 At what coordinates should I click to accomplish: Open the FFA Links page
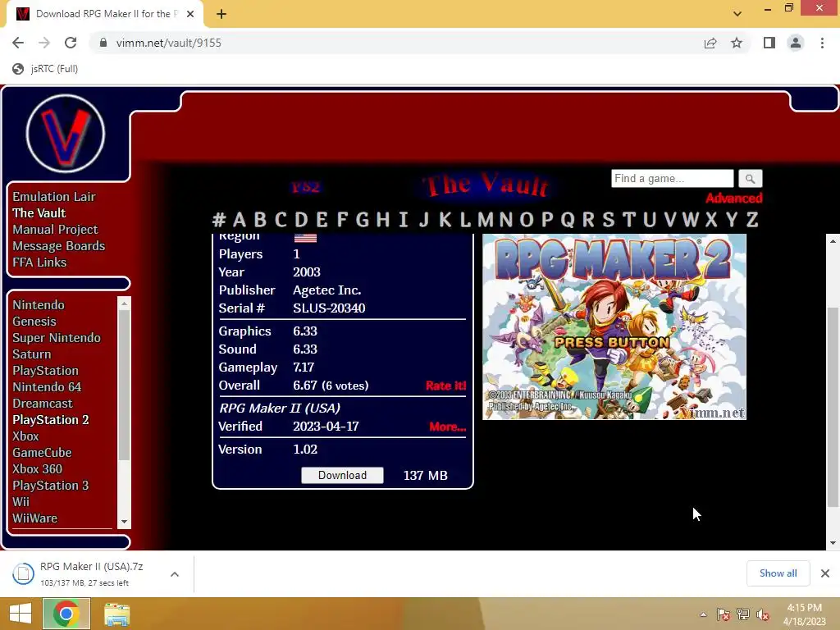pos(39,262)
